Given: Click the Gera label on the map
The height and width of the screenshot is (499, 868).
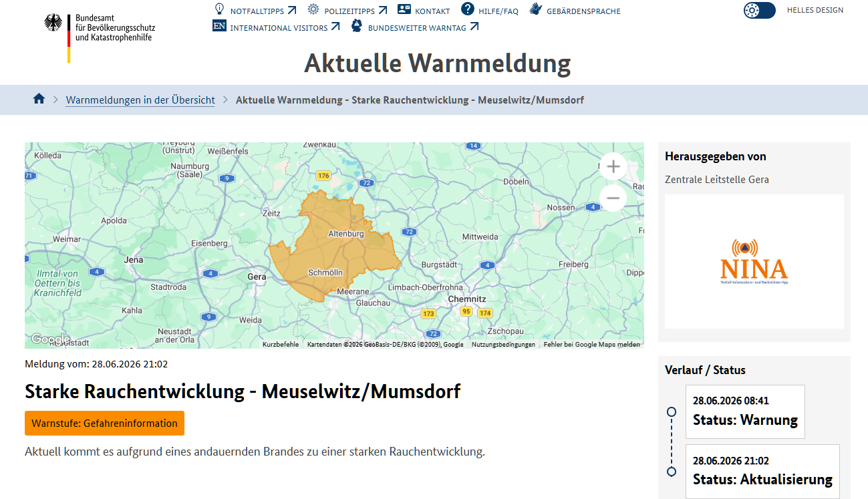Looking at the screenshot, I should coord(257,277).
